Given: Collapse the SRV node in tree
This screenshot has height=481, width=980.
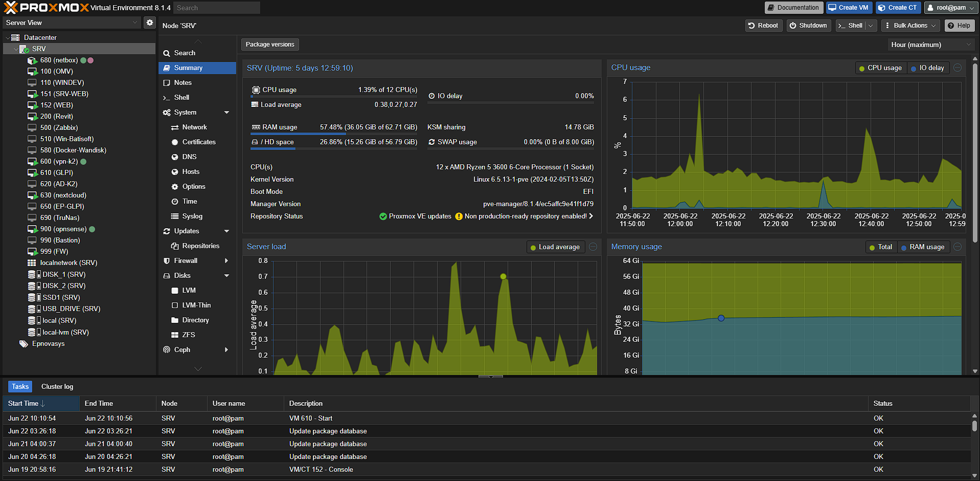Looking at the screenshot, I should click(x=16, y=49).
